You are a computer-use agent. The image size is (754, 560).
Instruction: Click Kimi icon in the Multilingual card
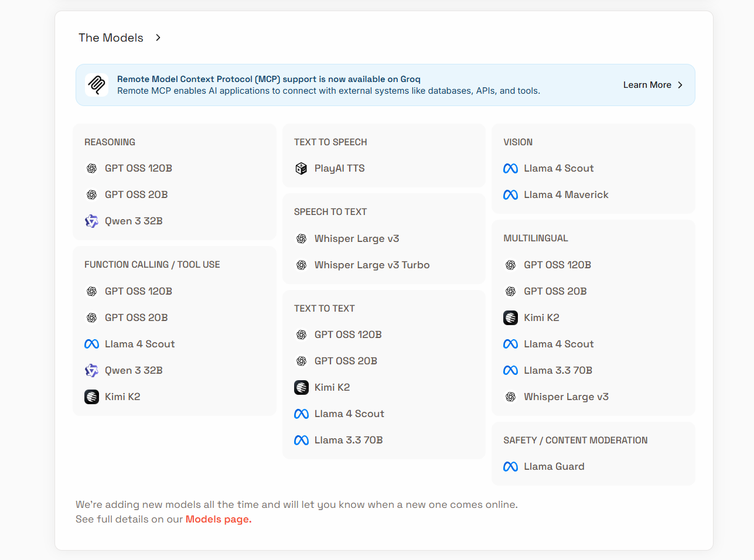[510, 318]
